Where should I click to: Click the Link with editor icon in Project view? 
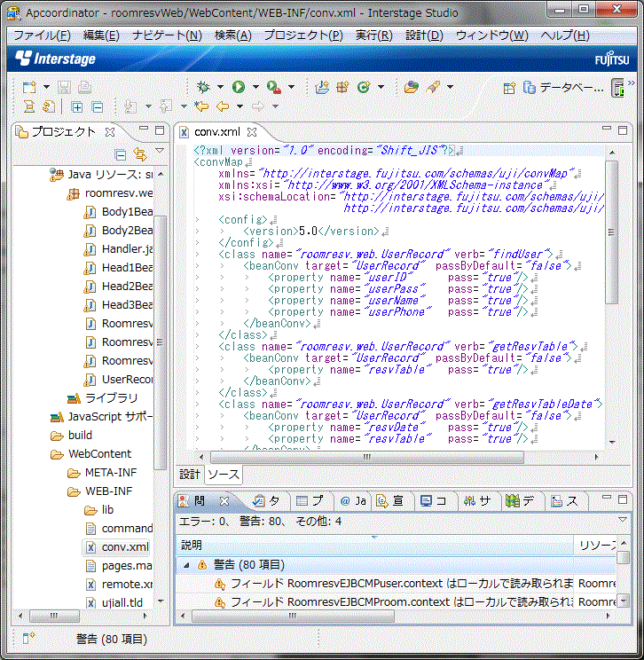click(140, 154)
